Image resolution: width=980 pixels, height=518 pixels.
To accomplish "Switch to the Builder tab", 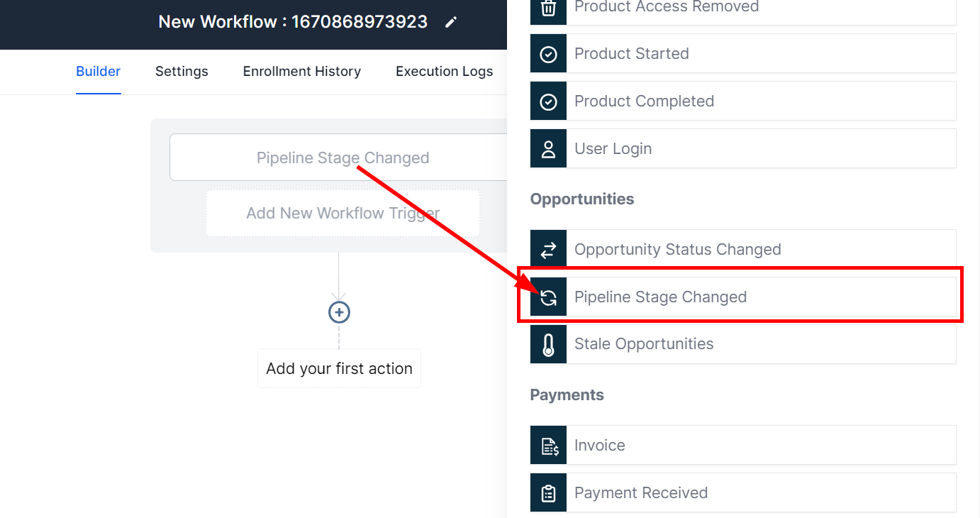I will 98,72.
